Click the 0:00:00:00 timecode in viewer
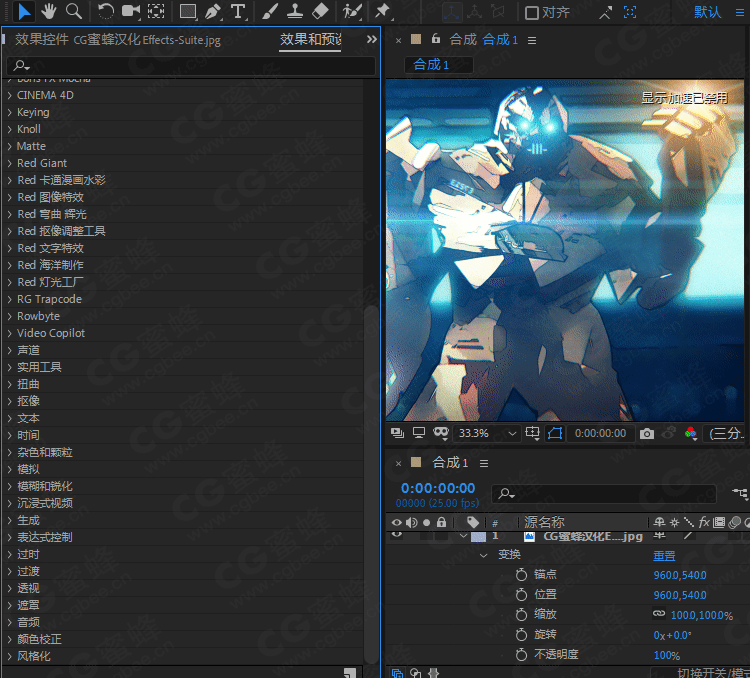This screenshot has height=678, width=750. pos(600,433)
